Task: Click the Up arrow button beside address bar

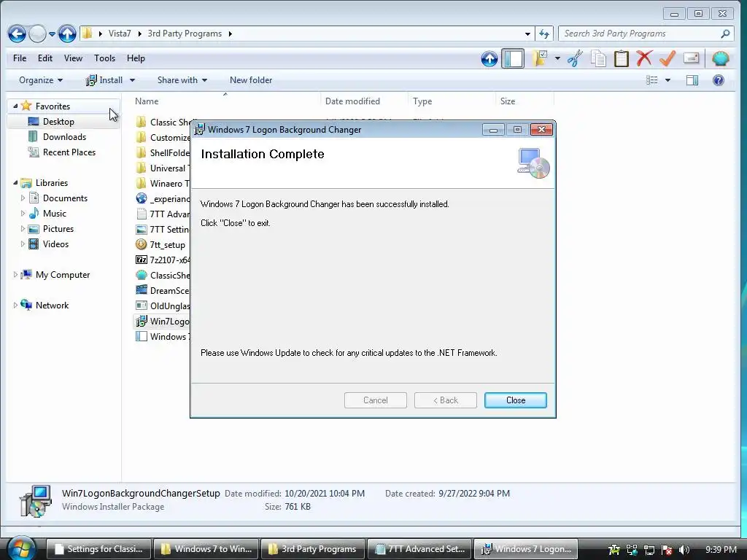Action: tap(67, 34)
